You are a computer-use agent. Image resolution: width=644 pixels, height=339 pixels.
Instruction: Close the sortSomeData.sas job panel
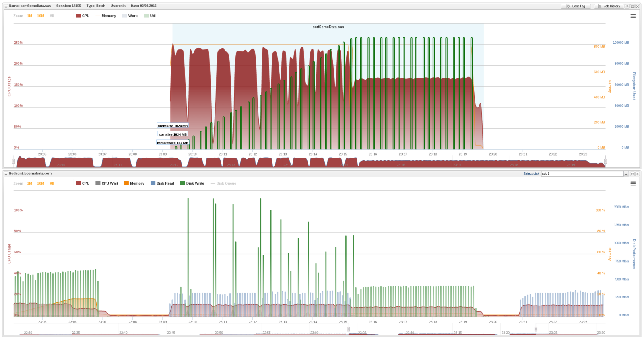pos(638,6)
